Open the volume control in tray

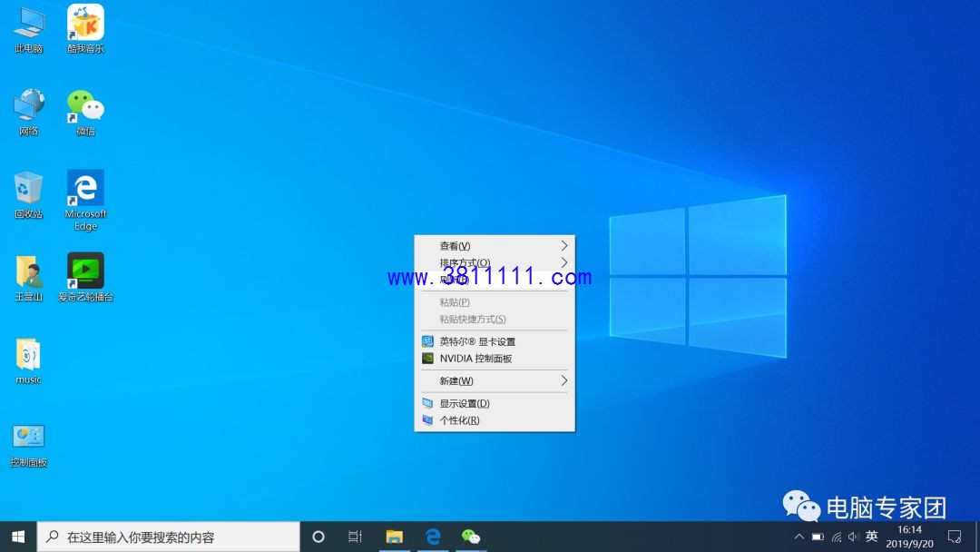coord(854,537)
